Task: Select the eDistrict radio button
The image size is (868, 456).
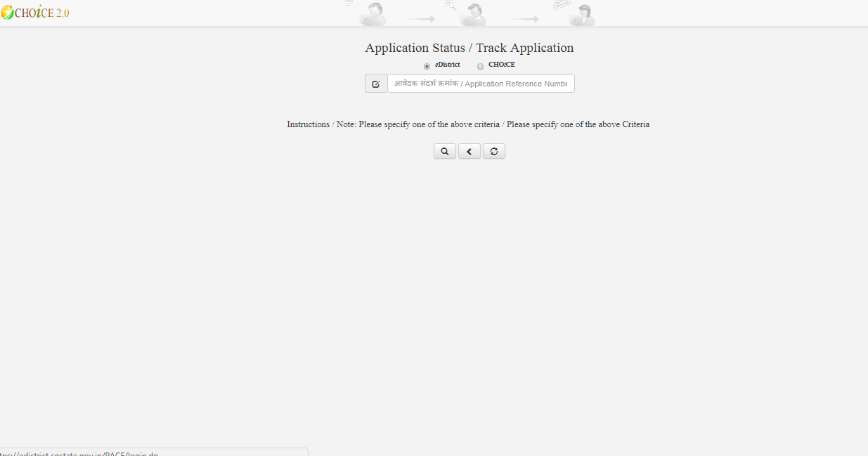Action: (x=427, y=65)
